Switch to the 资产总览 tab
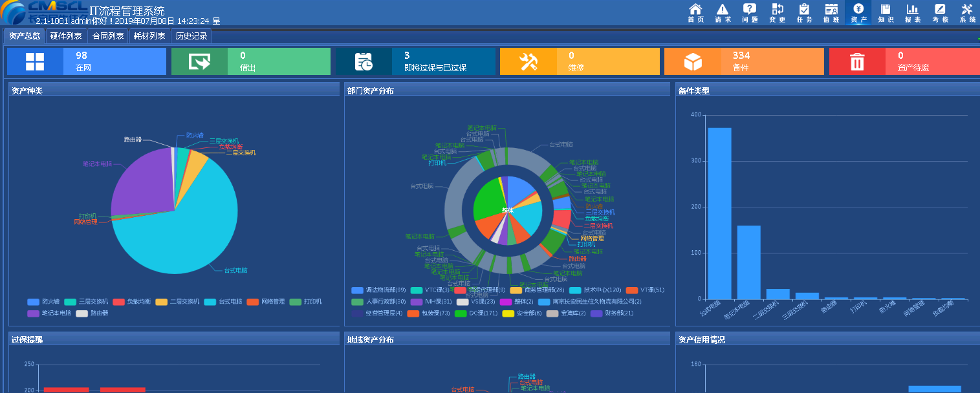 coord(25,36)
